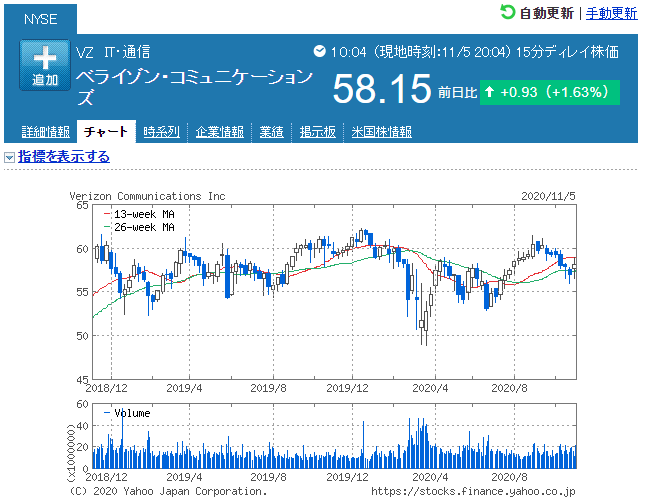This screenshot has width=647, height=501.
Task: Click the 58.15 stock price
Action: tap(382, 88)
